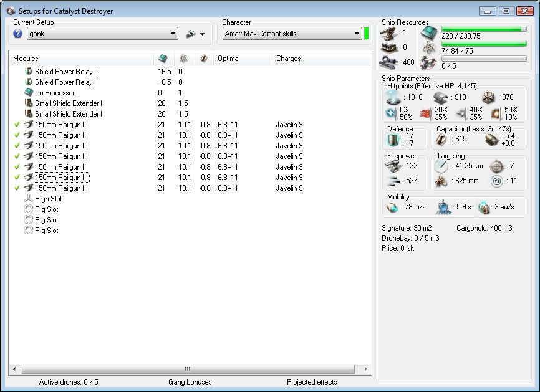Screen dimensions: 540x392
Task: Click the turret firepower icon showing 132
Action: click(393, 166)
